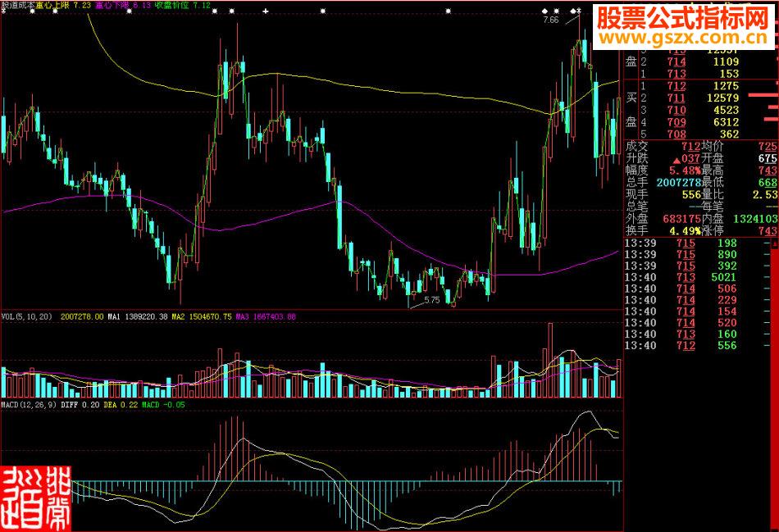Select the DIFF 0.20 value
The image size is (779, 532).
80,405
